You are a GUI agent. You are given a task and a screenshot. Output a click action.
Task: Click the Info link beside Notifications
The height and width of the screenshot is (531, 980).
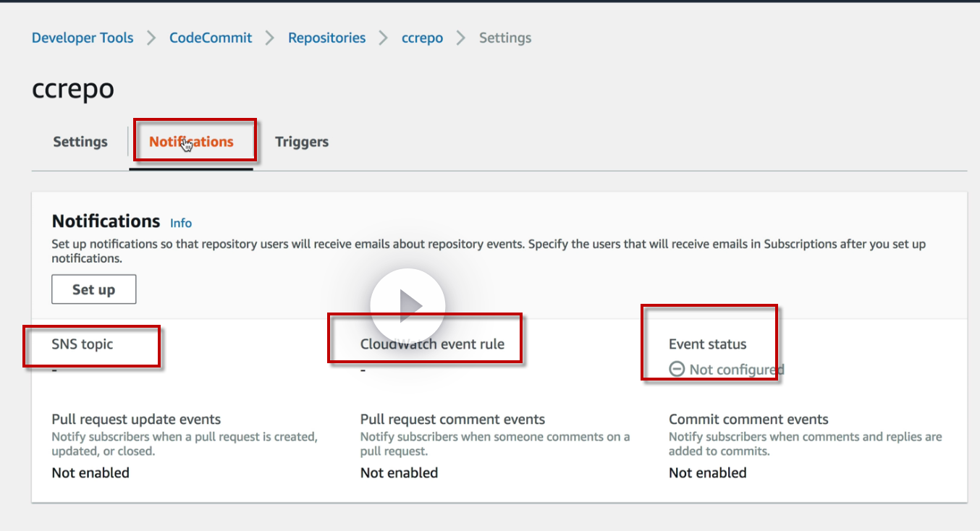click(181, 223)
